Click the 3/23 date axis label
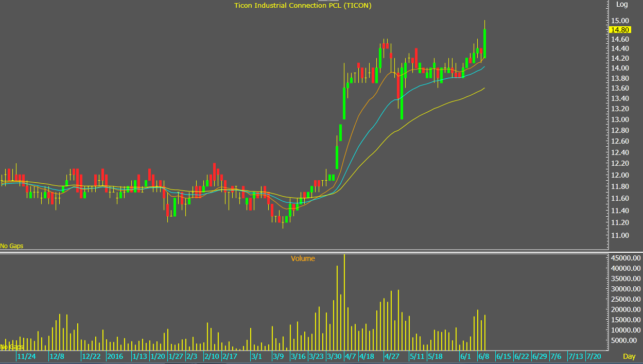The image size is (643, 364). click(317, 356)
